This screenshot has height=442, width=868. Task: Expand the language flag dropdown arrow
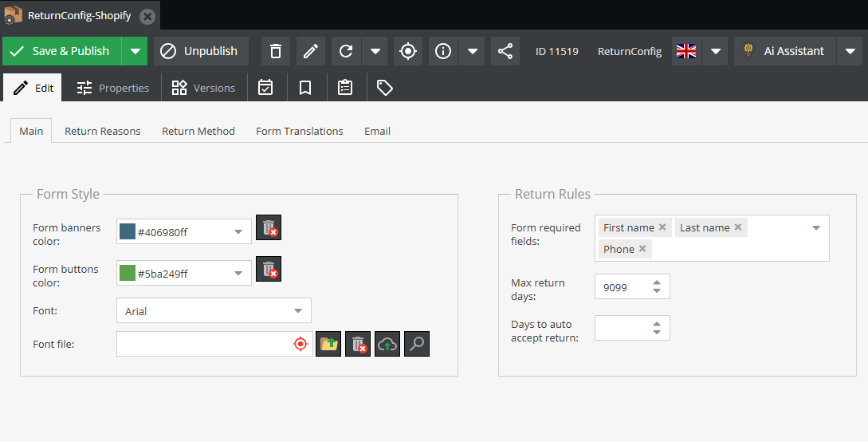click(x=715, y=51)
